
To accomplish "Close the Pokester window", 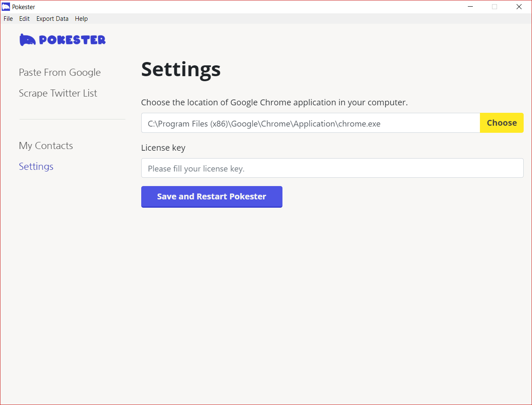I will click(519, 7).
